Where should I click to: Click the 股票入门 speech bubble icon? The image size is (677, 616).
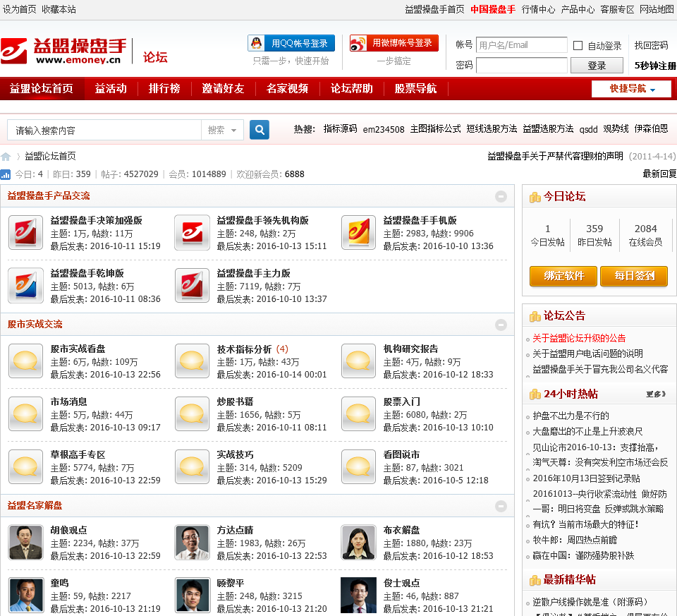click(x=358, y=413)
